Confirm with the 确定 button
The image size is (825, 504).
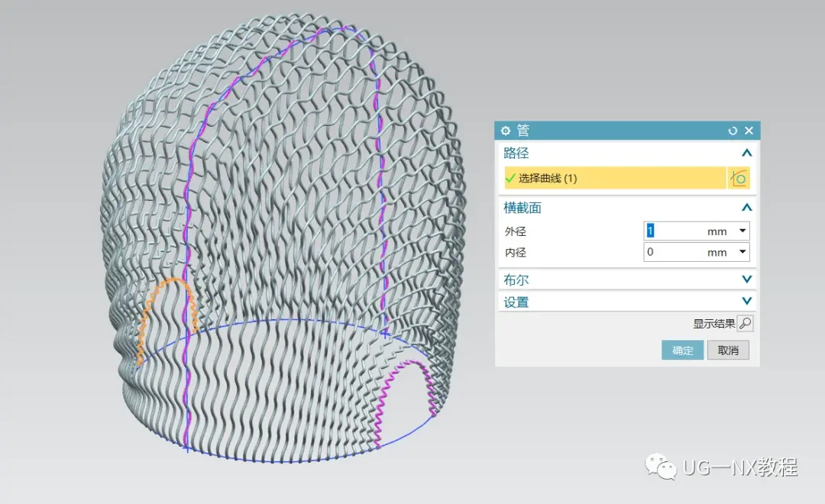pyautogui.click(x=682, y=351)
